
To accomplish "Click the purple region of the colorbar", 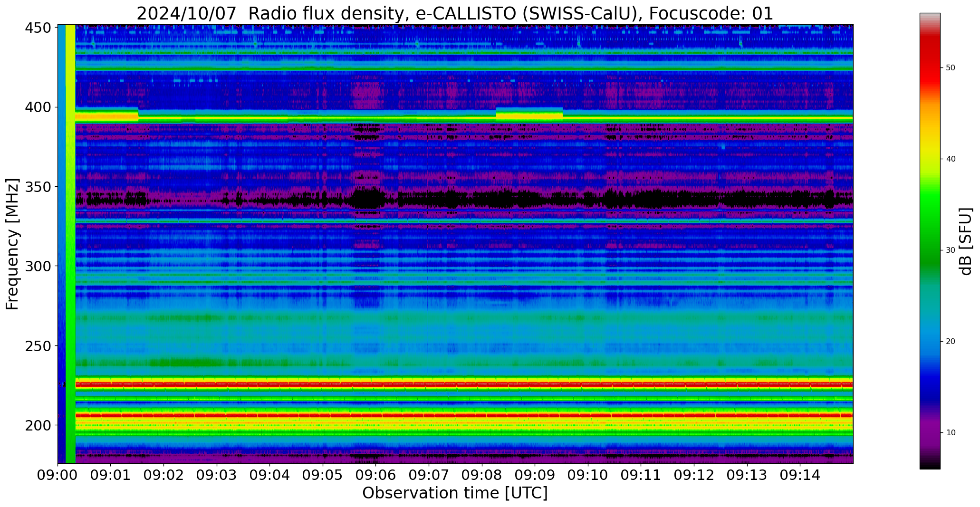I will click(x=930, y=432).
